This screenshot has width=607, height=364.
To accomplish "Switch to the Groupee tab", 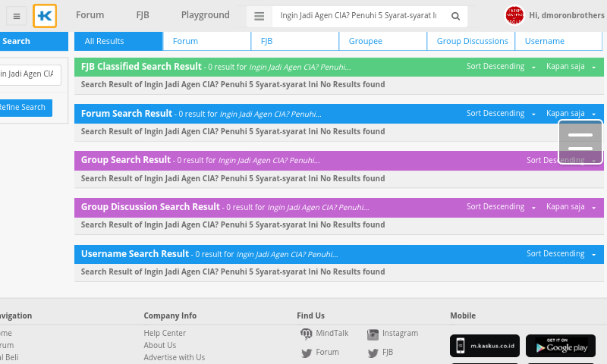I will [366, 41].
